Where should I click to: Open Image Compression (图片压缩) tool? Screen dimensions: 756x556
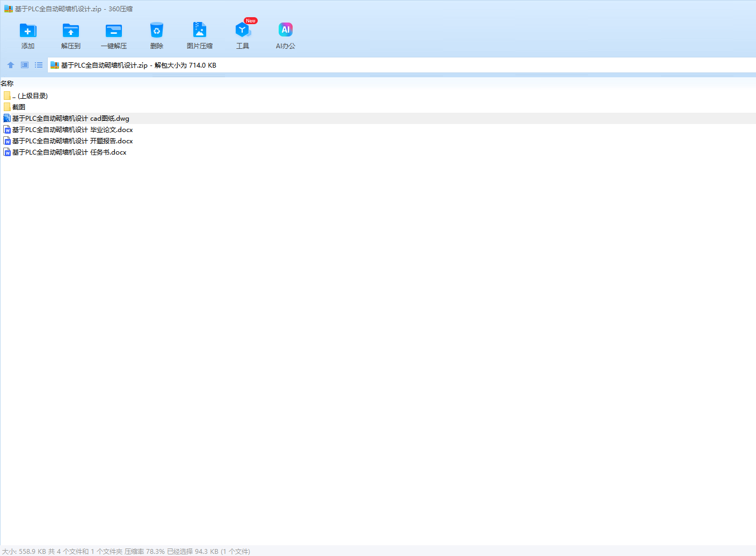200,35
